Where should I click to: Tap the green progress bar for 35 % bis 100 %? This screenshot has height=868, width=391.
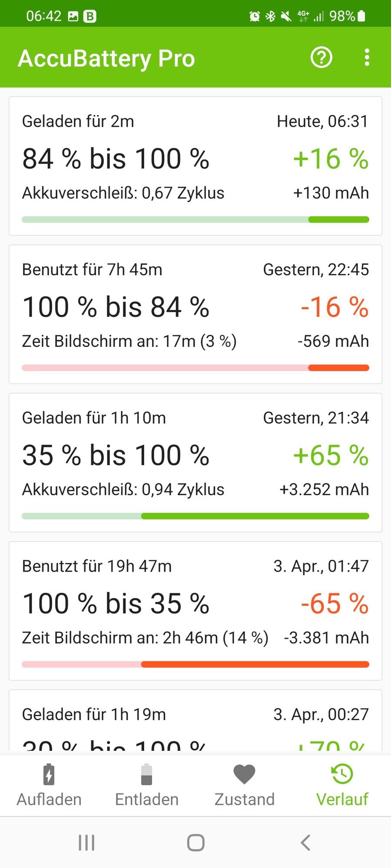tap(195, 516)
